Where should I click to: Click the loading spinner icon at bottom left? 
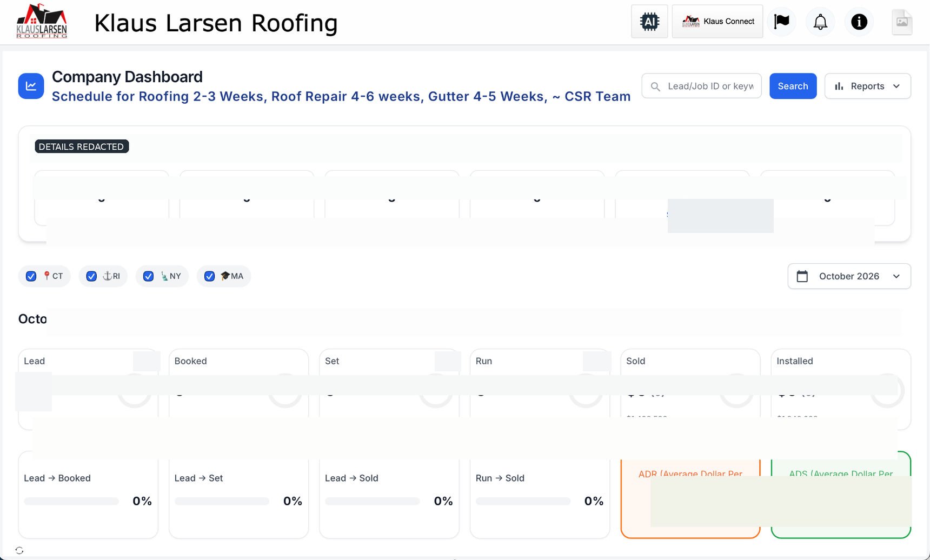coord(19,550)
